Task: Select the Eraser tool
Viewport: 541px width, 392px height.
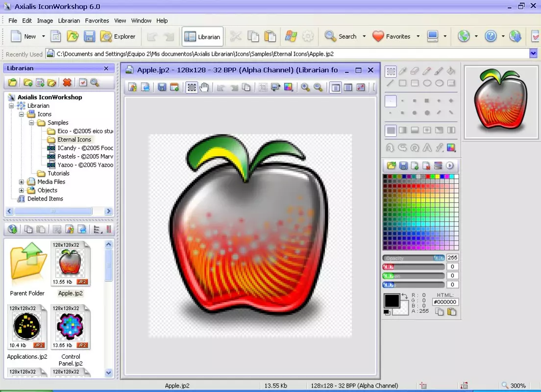Action: [415, 71]
